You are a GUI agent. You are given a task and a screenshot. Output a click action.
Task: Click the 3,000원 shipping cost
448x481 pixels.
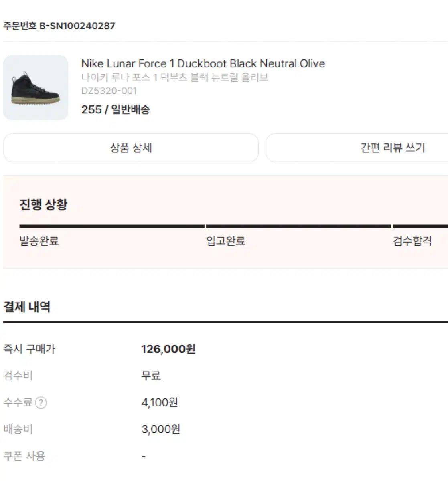[x=161, y=429]
